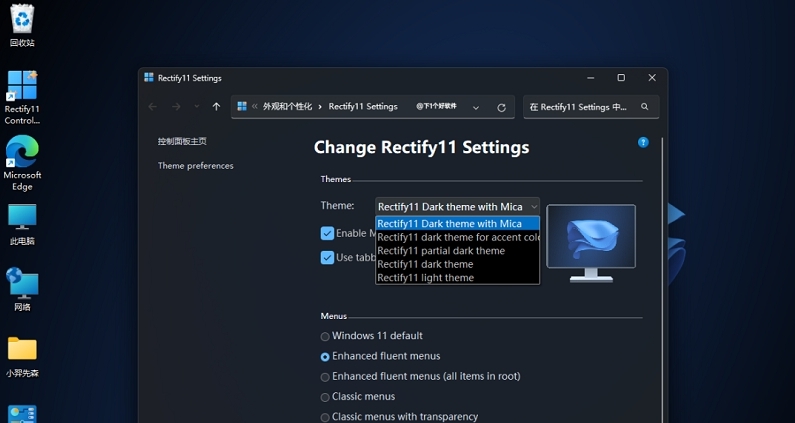Image resolution: width=795 pixels, height=423 pixels.
Task: Click 外观和个性化 breadcrumb in address bar
Action: pyautogui.click(x=287, y=107)
